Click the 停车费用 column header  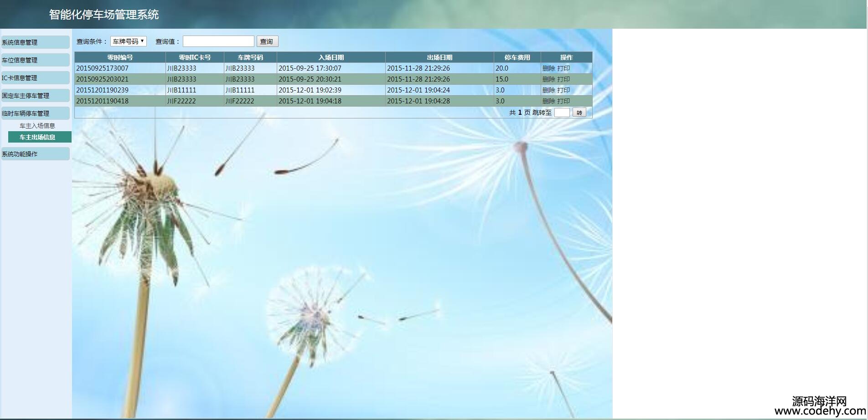[517, 57]
